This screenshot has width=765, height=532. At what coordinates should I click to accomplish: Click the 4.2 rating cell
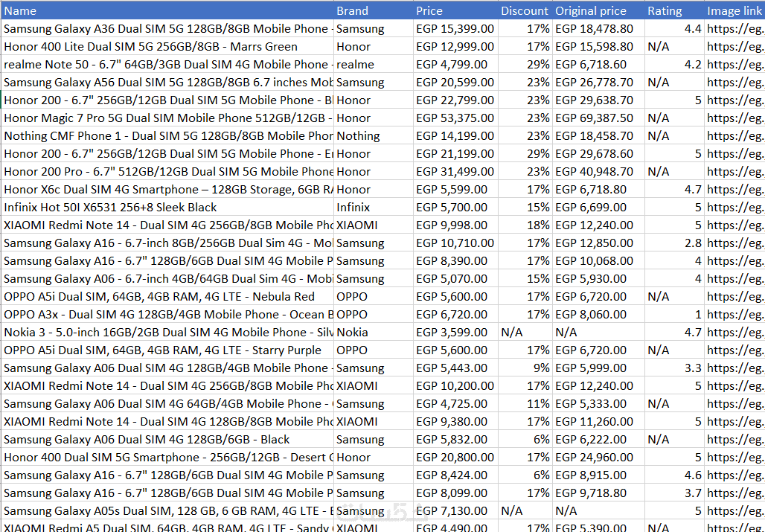[x=674, y=65]
